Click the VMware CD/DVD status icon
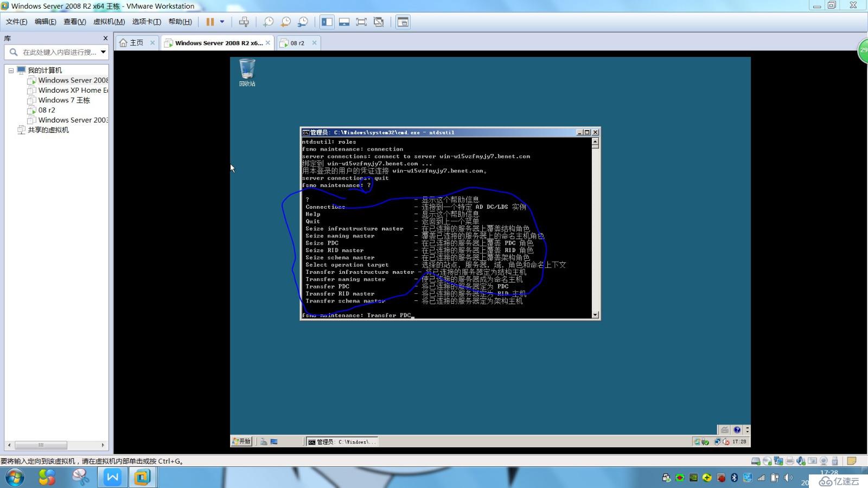Viewport: 868px width, 488px height. click(767, 461)
